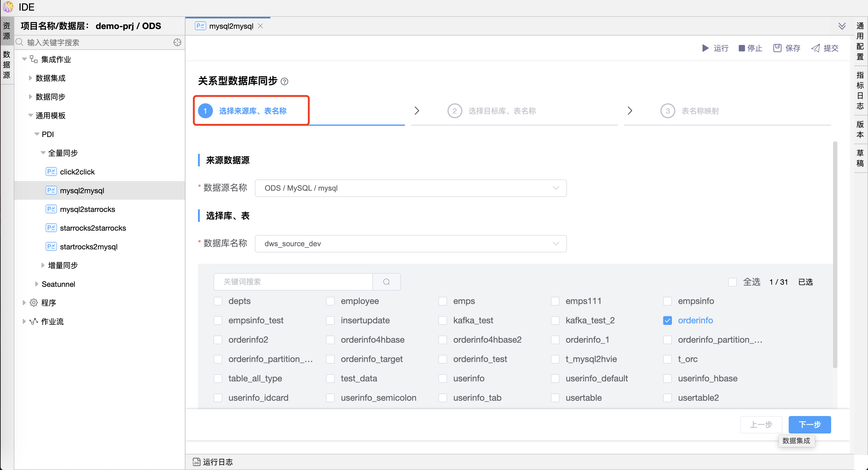This screenshot has width=868, height=470.
Task: Click the Run (运行) play icon
Action: (x=705, y=48)
